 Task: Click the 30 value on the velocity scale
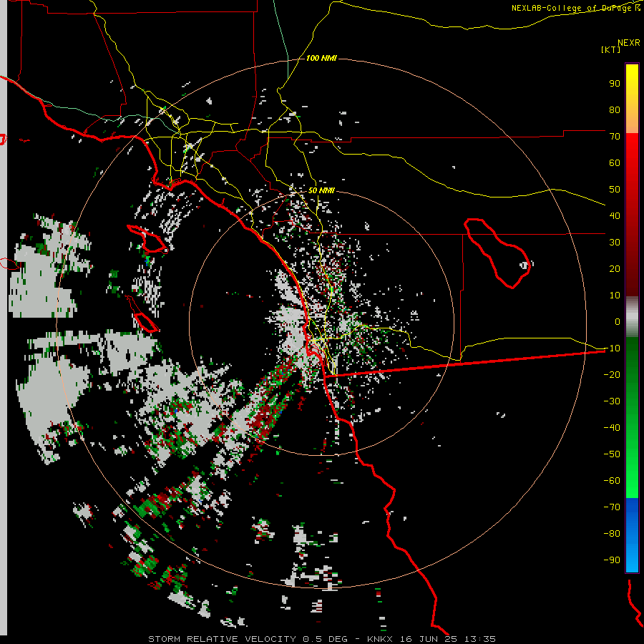tap(615, 243)
